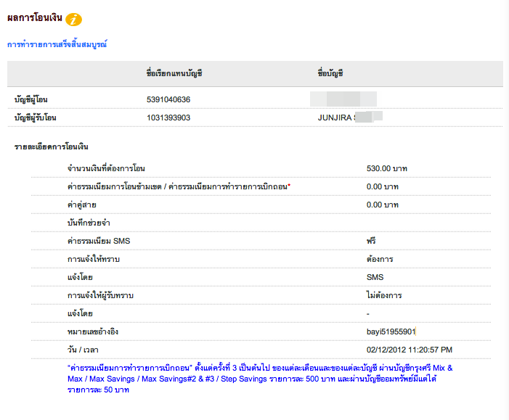The height and width of the screenshot is (420, 509).
Task: Click the amount 530.00 บาท
Action: click(386, 168)
